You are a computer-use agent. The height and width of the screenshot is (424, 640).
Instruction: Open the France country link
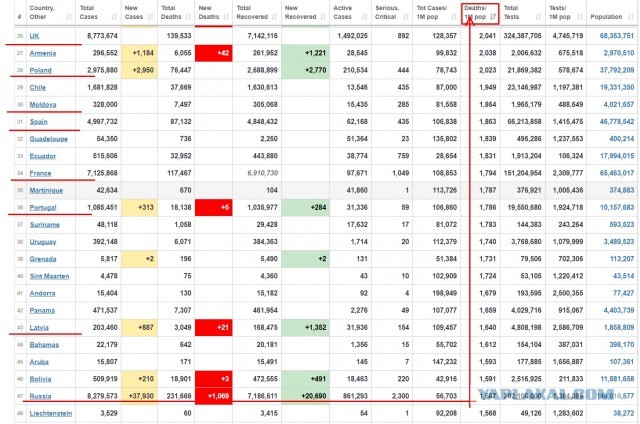click(40, 173)
